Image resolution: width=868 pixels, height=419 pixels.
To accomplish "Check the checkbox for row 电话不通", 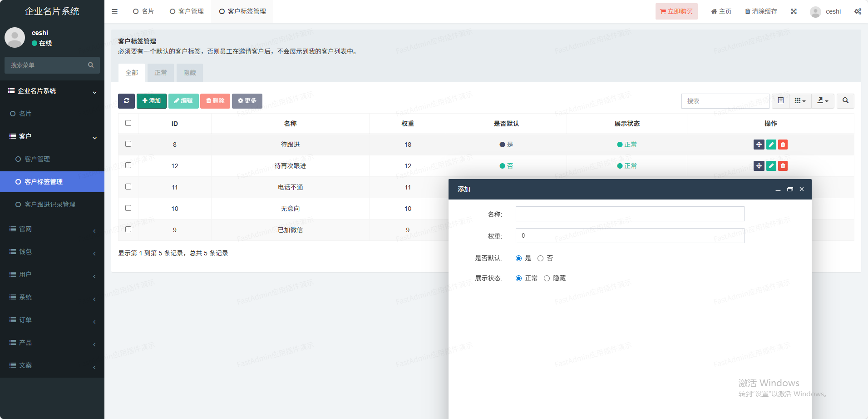I will (128, 187).
